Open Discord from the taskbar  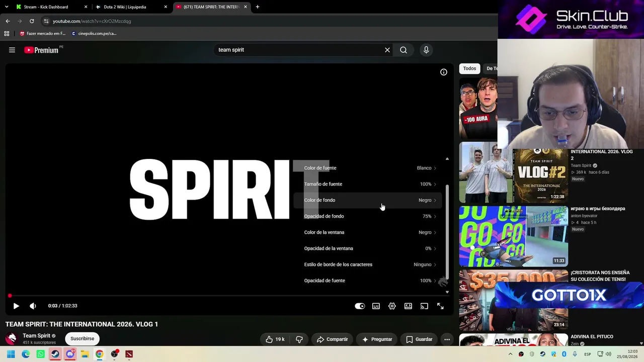point(70,354)
